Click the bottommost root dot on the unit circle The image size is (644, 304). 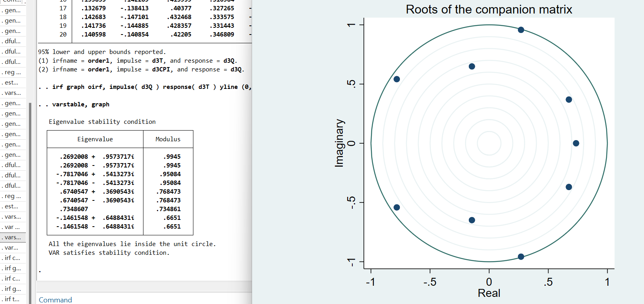(x=521, y=257)
